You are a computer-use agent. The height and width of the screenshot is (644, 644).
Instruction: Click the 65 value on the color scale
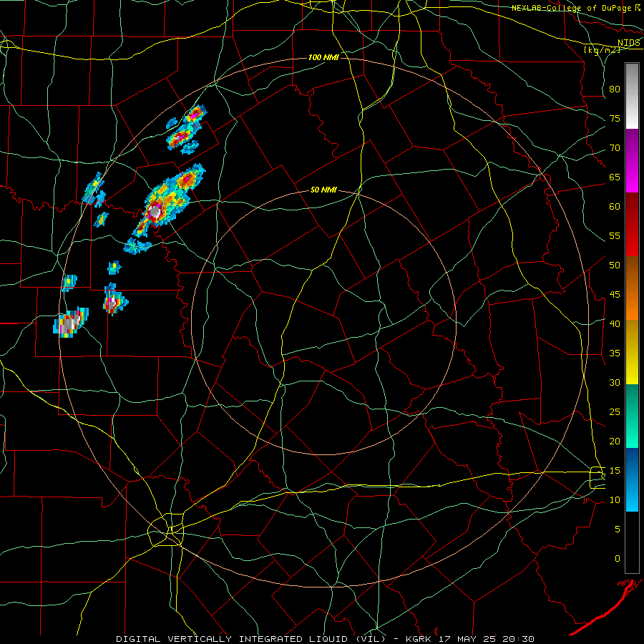615,177
